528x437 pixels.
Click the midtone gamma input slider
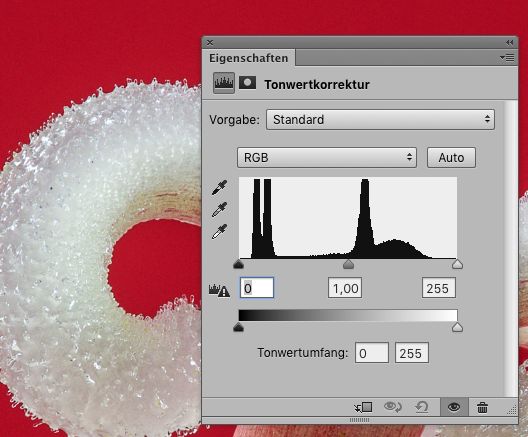(x=348, y=264)
